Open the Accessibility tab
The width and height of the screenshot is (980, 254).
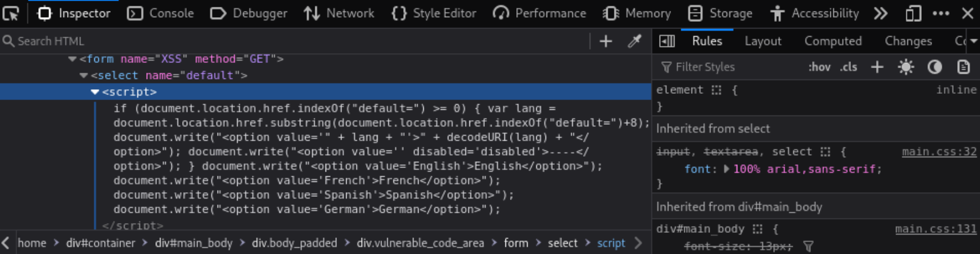(x=814, y=13)
